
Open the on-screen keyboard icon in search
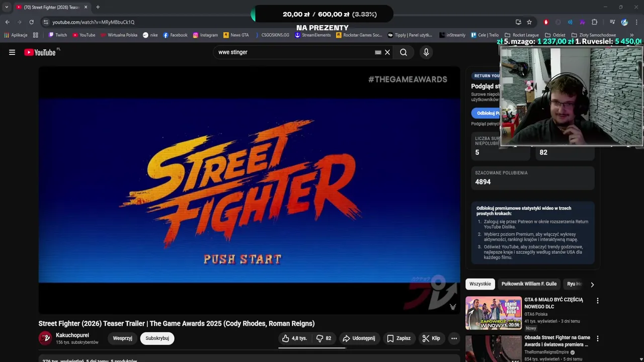click(x=378, y=52)
